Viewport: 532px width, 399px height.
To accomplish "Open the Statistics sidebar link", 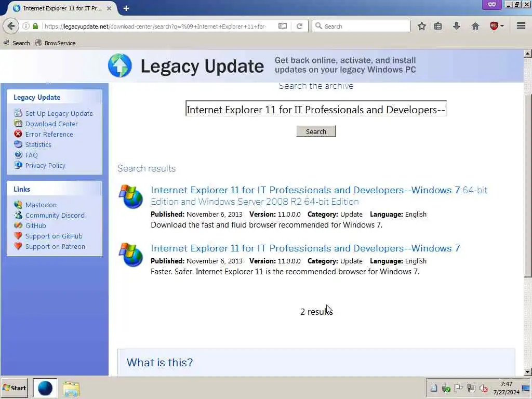I will click(x=38, y=144).
